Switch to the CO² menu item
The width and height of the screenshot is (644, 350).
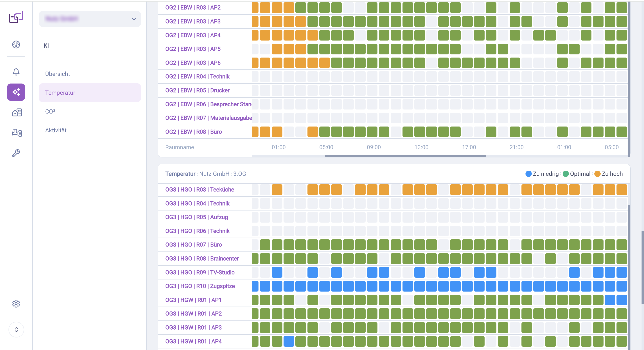tap(50, 112)
